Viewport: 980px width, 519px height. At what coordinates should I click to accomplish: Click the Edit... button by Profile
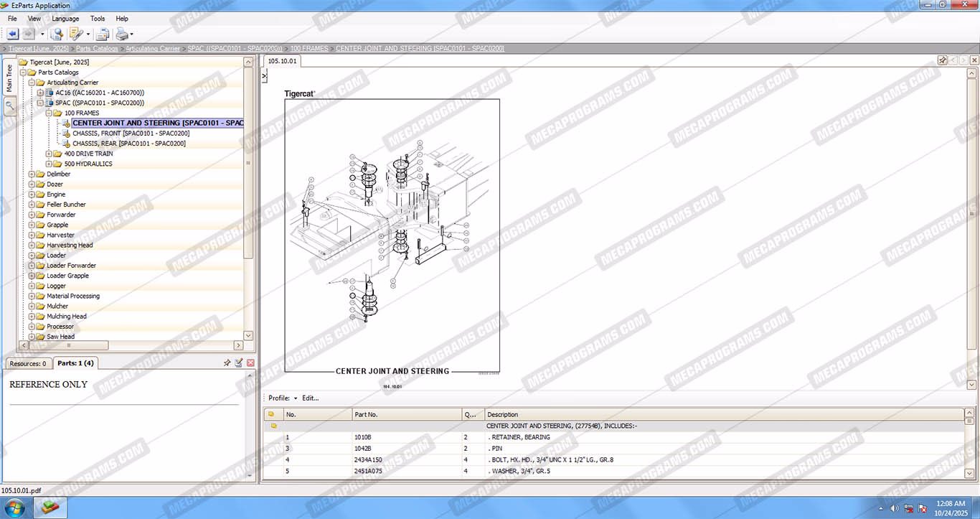pyautogui.click(x=310, y=398)
